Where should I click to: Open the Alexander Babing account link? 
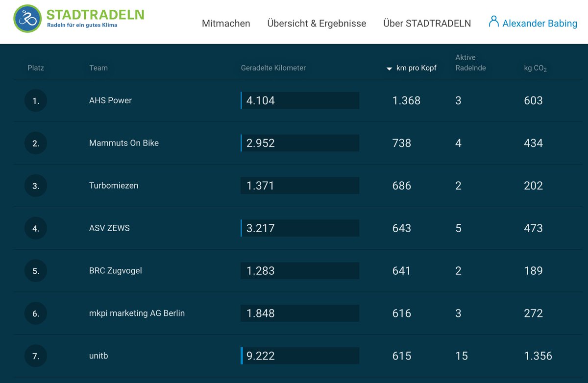[x=539, y=24]
